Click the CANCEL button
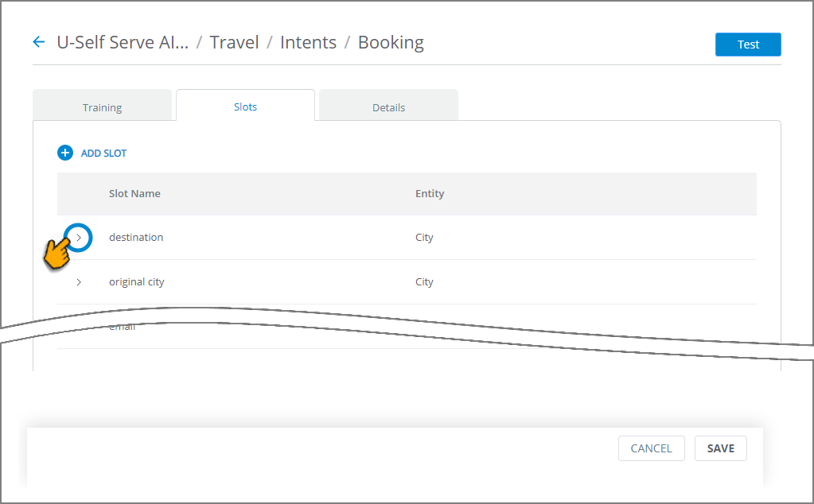814x504 pixels. [651, 448]
